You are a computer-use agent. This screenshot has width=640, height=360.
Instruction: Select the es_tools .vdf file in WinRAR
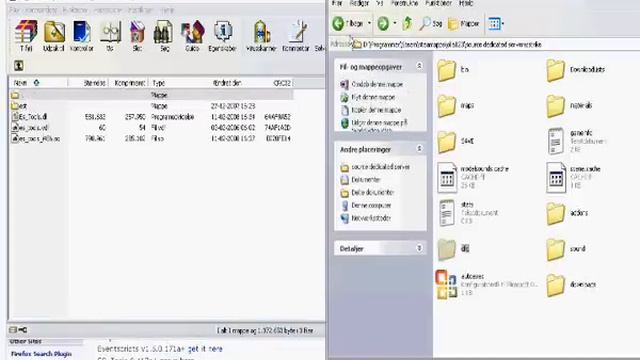point(151,128)
